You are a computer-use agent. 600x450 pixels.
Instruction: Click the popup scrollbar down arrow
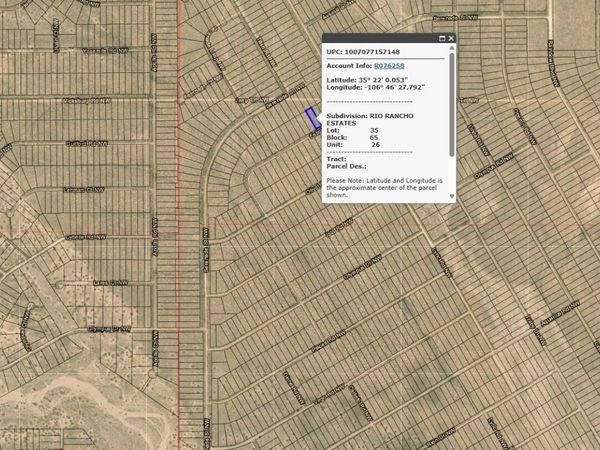[x=452, y=196]
